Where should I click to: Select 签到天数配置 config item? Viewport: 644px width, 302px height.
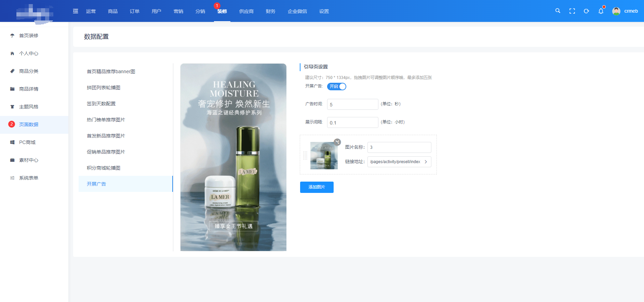126,104
